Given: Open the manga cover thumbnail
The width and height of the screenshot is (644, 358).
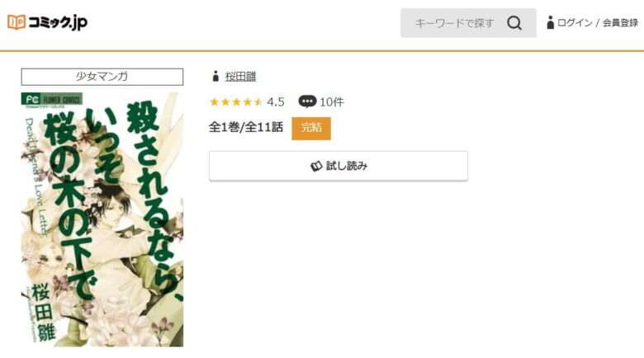Looking at the screenshot, I should pyautogui.click(x=102, y=219).
